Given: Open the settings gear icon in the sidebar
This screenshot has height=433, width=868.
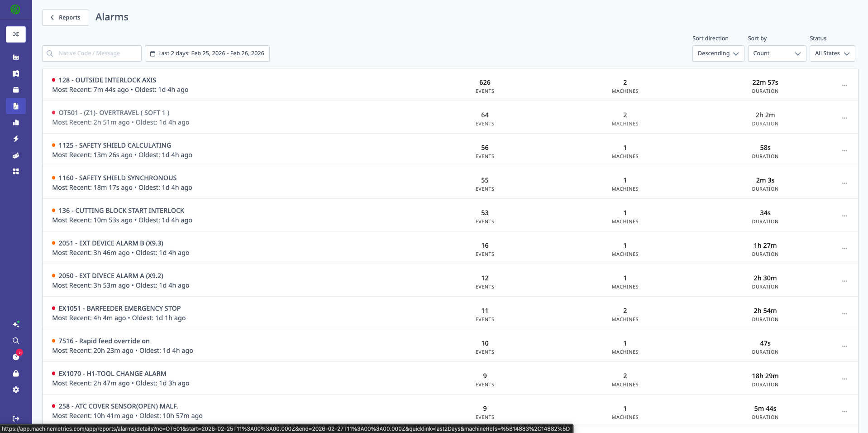Looking at the screenshot, I should (16, 390).
